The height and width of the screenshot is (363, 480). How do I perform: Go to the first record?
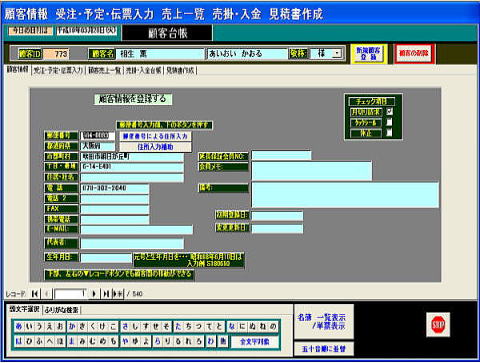click(x=34, y=294)
